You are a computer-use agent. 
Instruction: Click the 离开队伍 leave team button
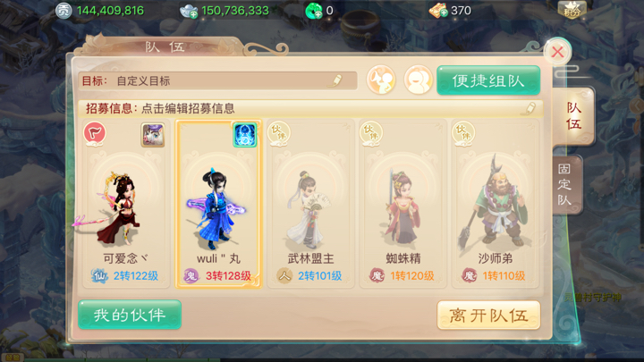tap(488, 316)
